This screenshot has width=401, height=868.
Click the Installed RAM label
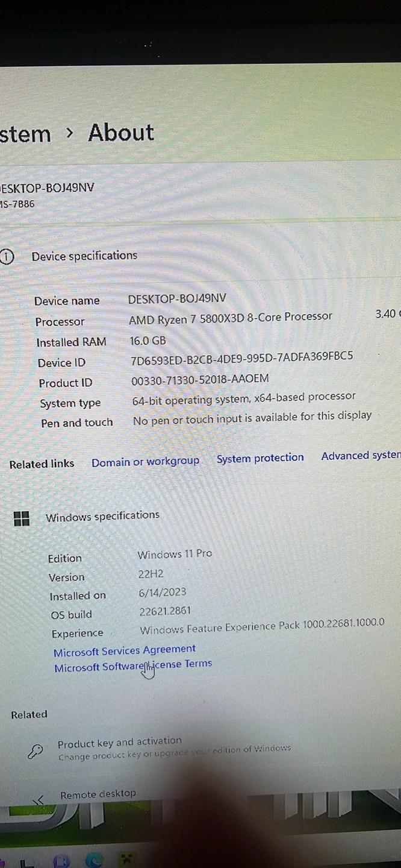pyautogui.click(x=71, y=342)
